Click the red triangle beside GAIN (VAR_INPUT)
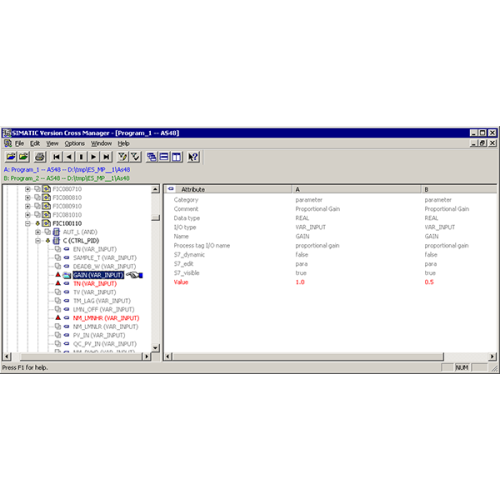This screenshot has height=500, width=500. point(58,275)
